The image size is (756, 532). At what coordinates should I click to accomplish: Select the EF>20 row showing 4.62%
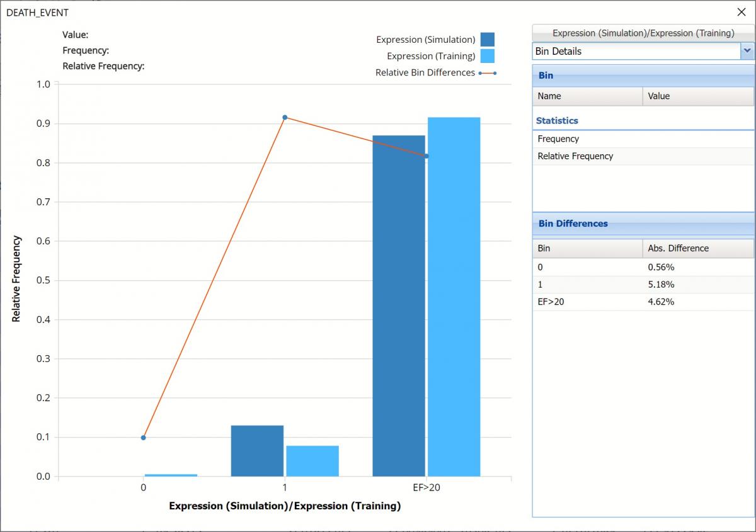click(x=643, y=302)
